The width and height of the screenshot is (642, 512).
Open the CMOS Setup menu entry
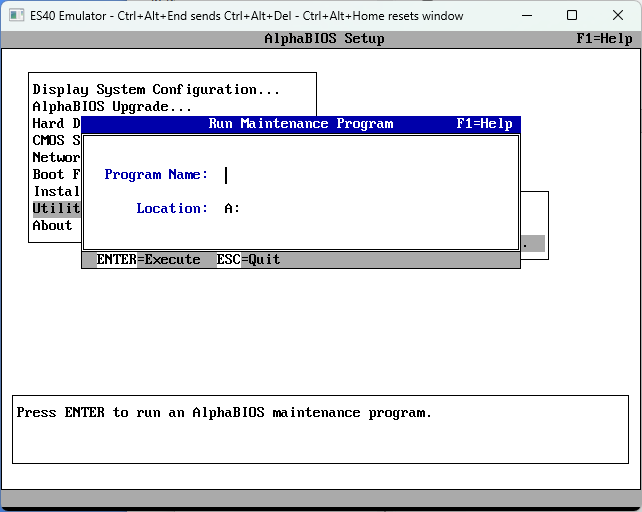(x=57, y=140)
